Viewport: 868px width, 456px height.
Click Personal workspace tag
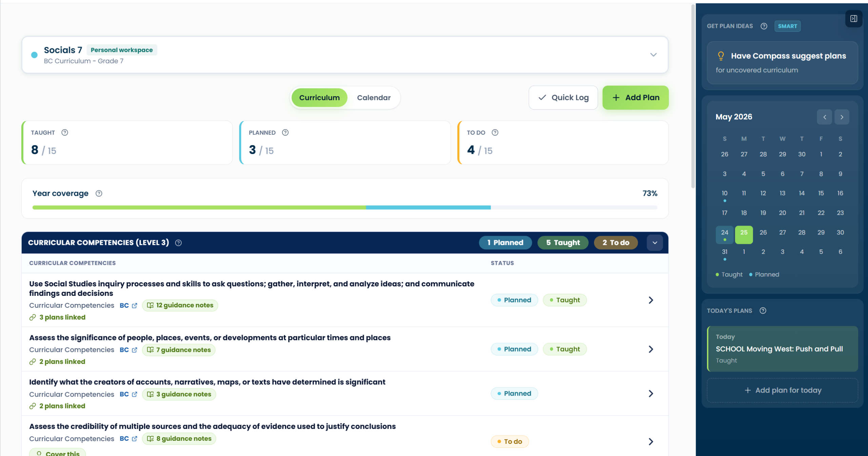click(x=122, y=50)
